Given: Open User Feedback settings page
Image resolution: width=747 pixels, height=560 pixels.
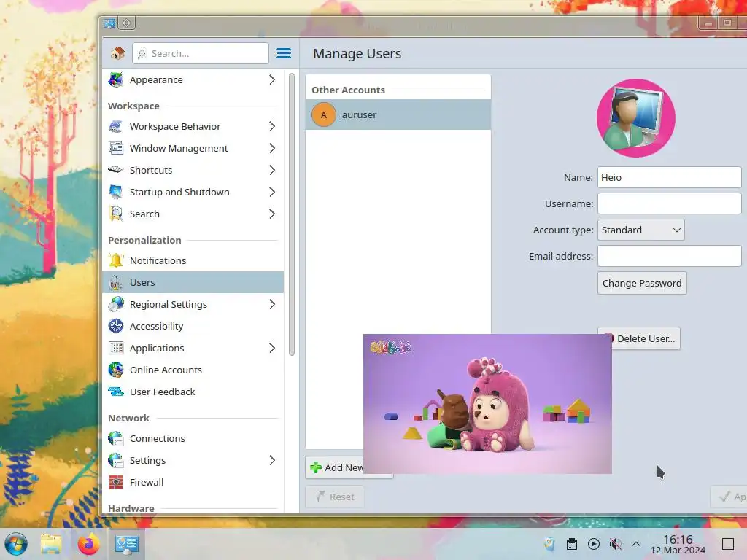Looking at the screenshot, I should pos(193,392).
